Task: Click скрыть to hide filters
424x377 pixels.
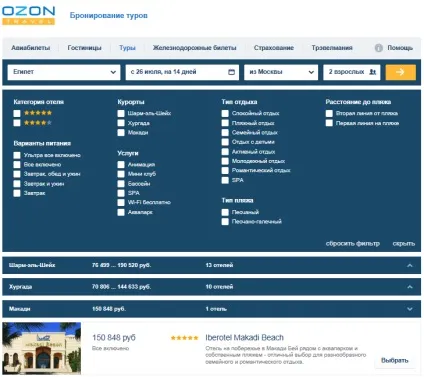Action: pyautogui.click(x=404, y=243)
